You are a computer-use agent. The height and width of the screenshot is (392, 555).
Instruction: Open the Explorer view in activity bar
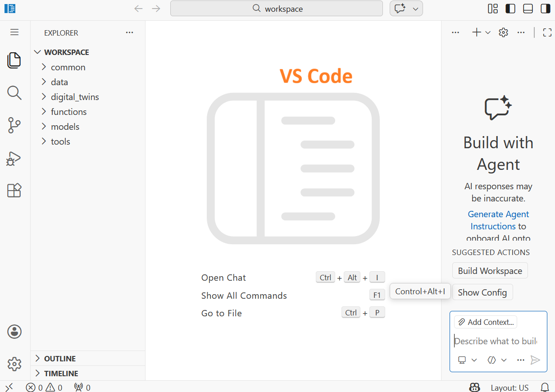(14, 60)
